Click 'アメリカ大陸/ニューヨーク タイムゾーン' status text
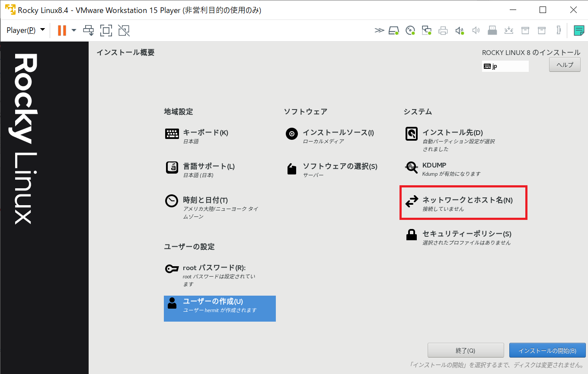 tap(220, 213)
